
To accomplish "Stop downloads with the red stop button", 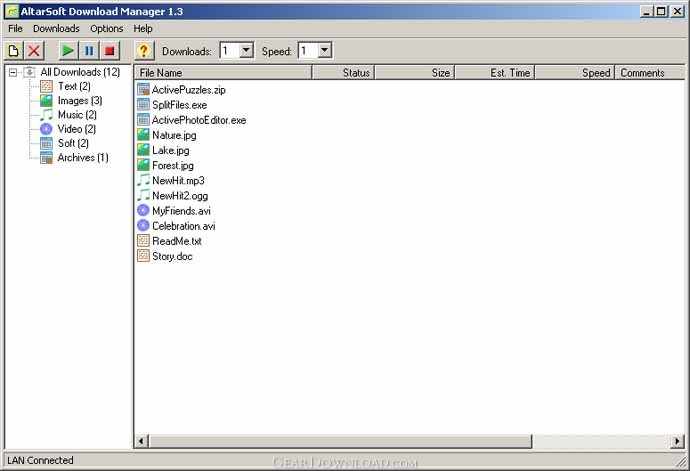I will click(x=110, y=51).
